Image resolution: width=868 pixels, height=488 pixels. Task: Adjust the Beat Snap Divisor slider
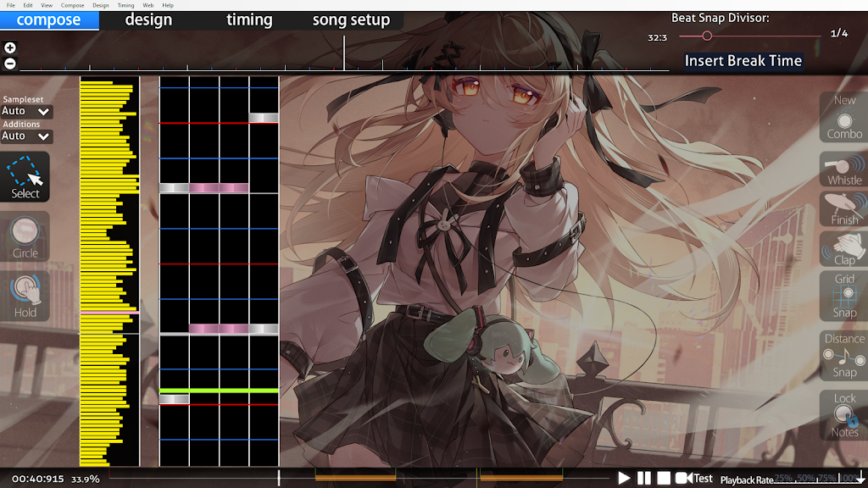pos(707,36)
